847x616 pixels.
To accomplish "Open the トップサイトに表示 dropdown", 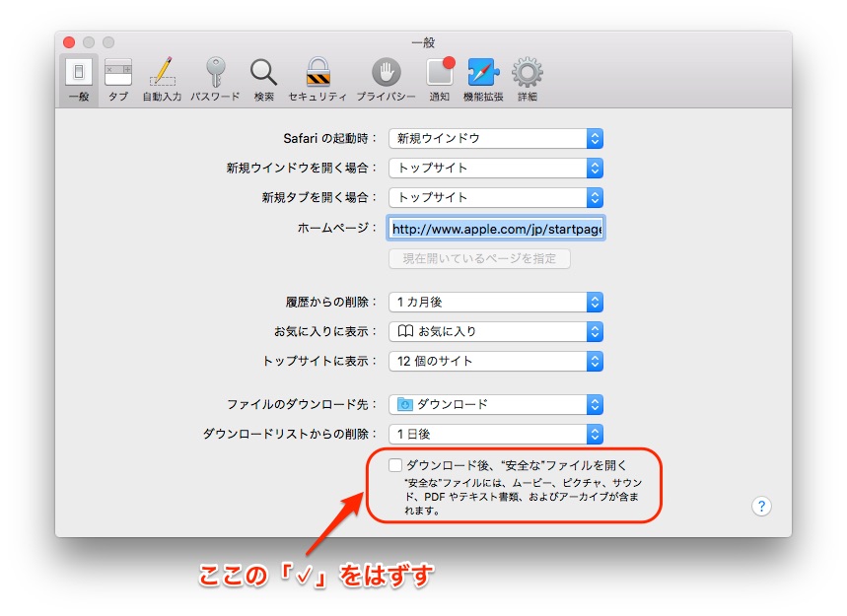I will 496,361.
